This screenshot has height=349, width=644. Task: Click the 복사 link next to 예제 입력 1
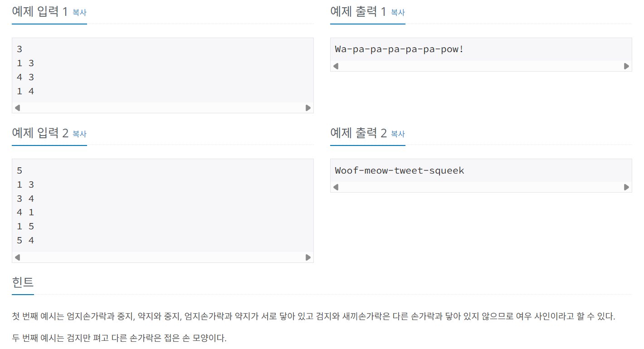pos(79,13)
